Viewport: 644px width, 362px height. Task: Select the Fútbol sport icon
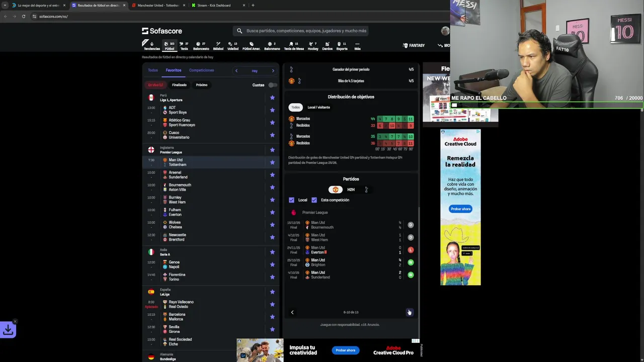point(170,46)
